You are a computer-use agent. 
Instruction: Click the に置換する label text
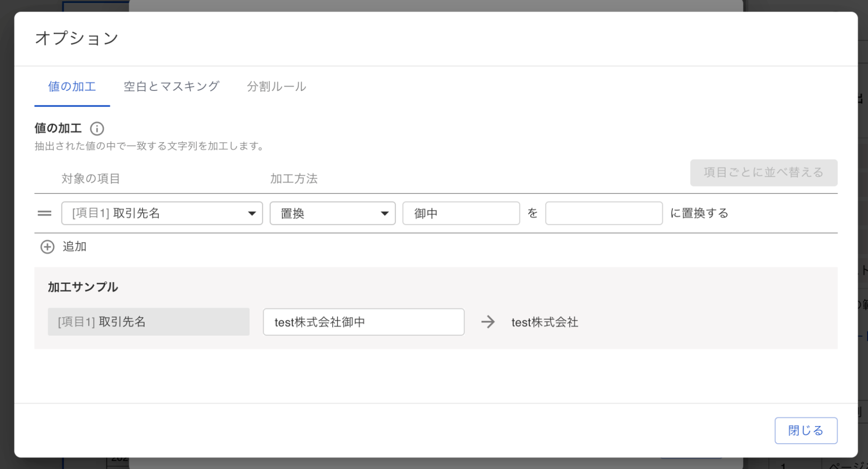(699, 213)
